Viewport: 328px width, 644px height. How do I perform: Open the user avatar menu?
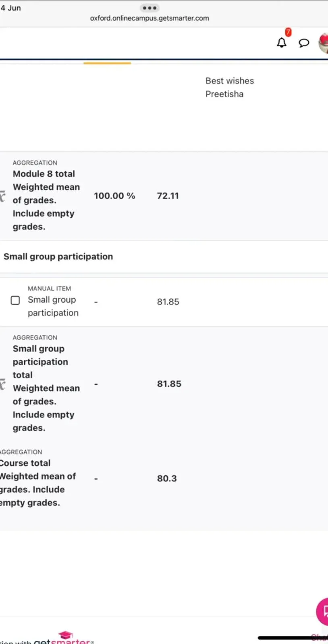pos(324,43)
